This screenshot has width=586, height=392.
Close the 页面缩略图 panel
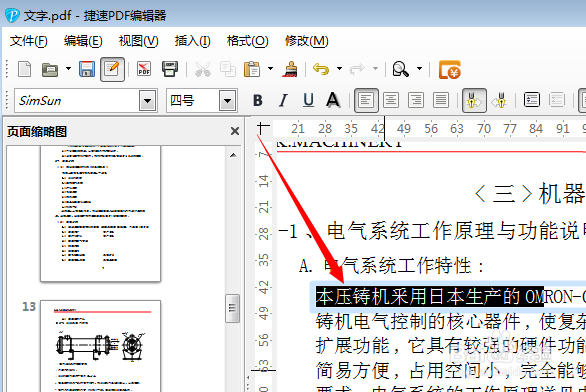235,131
